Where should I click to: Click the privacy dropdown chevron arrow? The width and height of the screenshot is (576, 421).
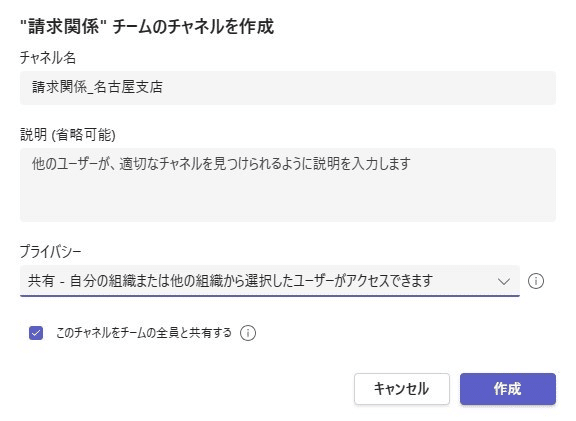tap(504, 281)
